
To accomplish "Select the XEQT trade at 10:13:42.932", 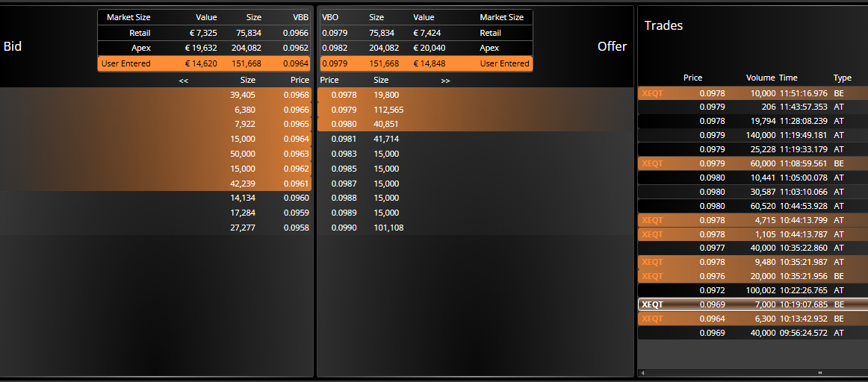I will click(x=753, y=319).
